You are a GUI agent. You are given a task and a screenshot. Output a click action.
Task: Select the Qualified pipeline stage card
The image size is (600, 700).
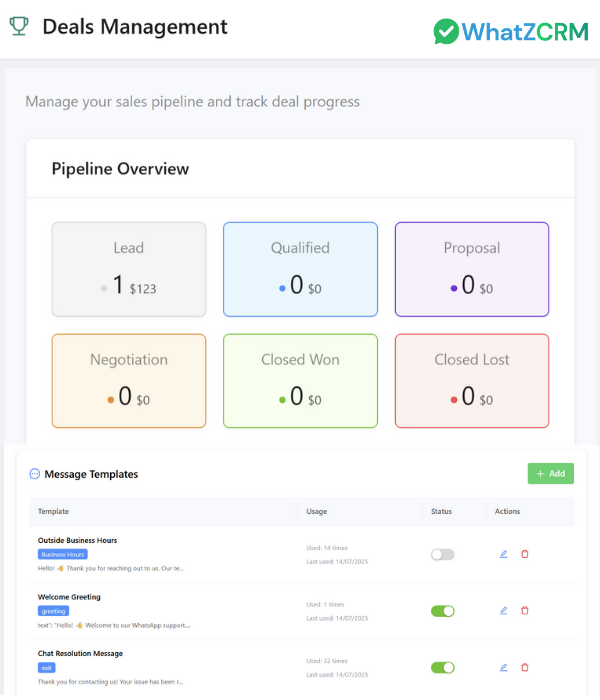point(300,269)
